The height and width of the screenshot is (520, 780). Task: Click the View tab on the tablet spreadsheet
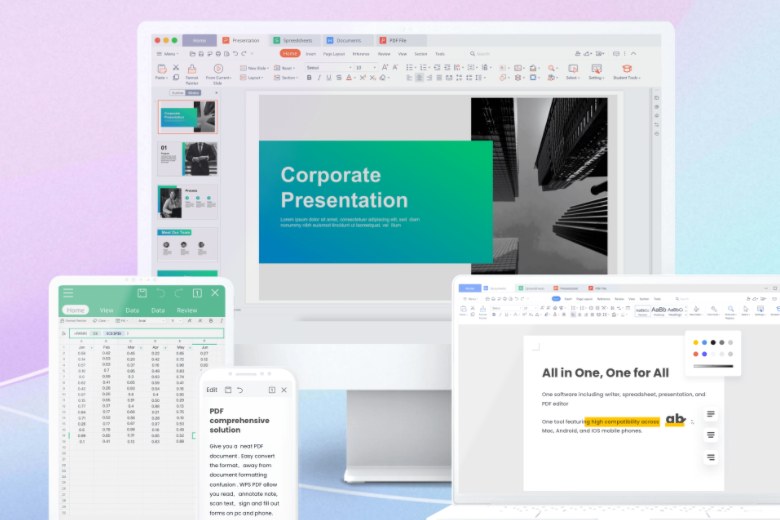pos(106,310)
